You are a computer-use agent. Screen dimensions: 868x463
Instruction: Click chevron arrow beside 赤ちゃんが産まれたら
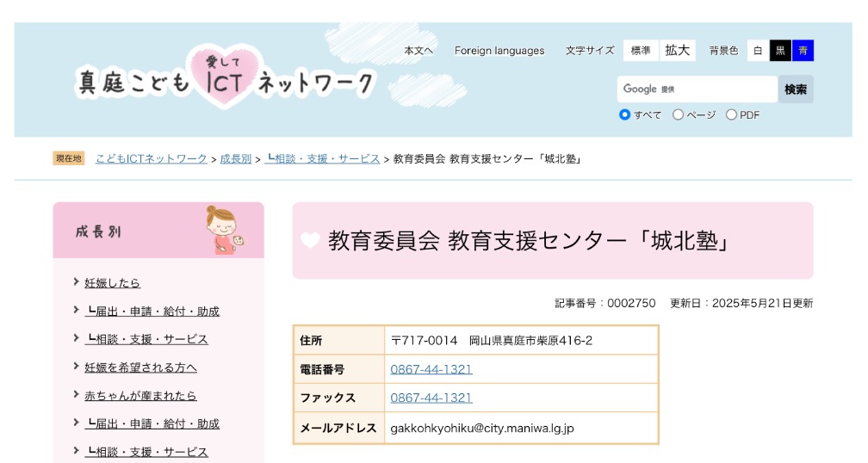click(x=77, y=395)
